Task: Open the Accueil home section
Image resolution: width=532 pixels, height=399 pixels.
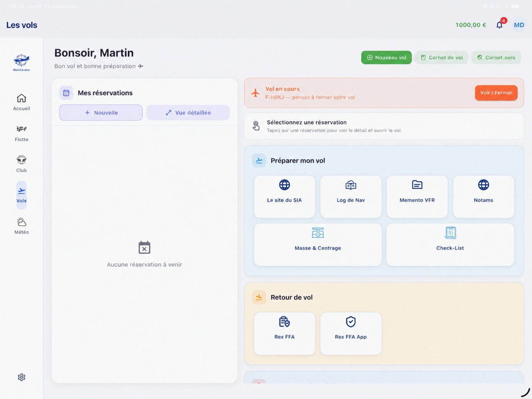Action: pos(21,102)
